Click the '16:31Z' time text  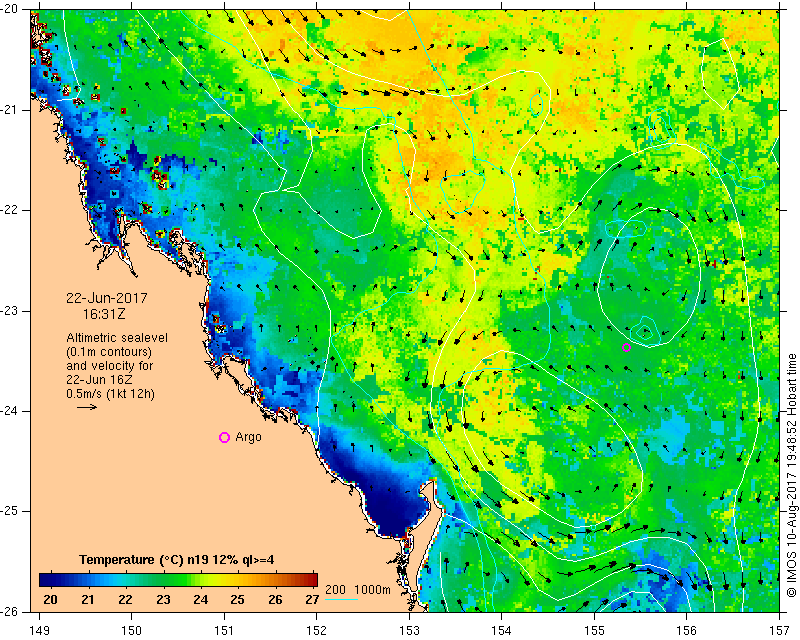point(104,314)
